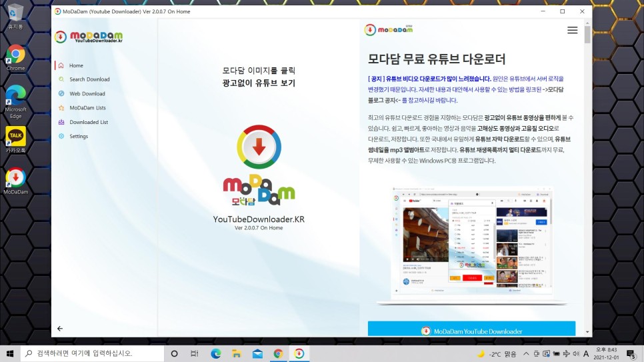Click the large MoDaDam center image
The image size is (644, 362).
pos(259,165)
